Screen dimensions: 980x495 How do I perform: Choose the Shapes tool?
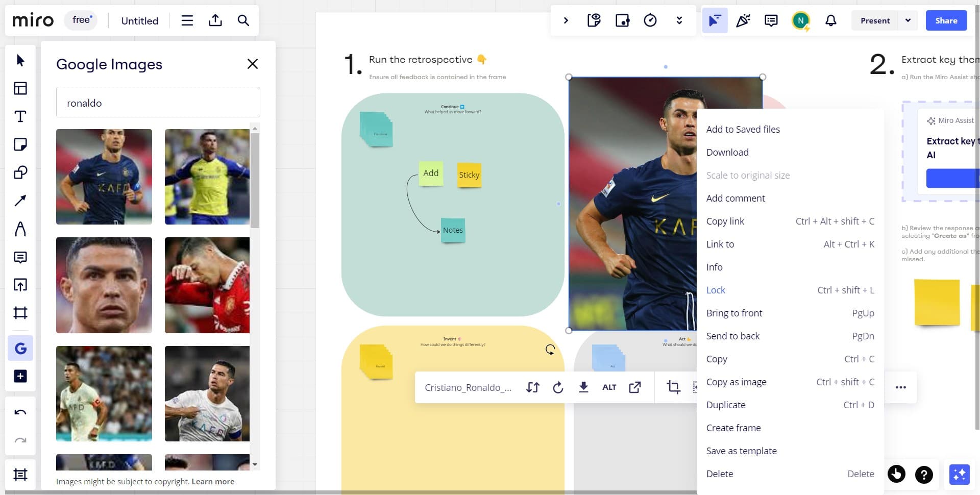point(20,172)
